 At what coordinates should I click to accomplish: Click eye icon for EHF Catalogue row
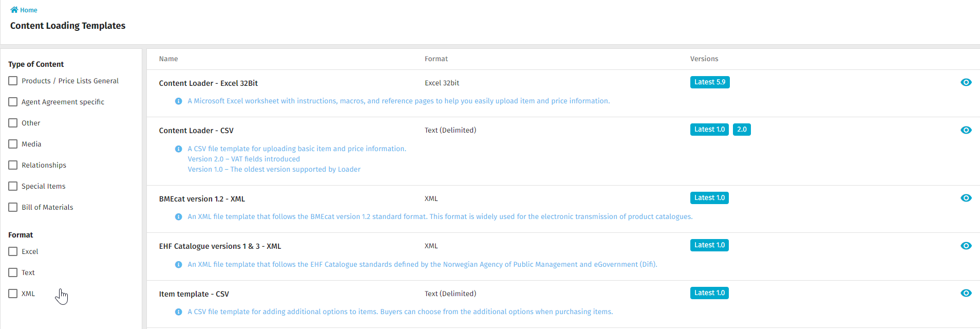point(966,246)
